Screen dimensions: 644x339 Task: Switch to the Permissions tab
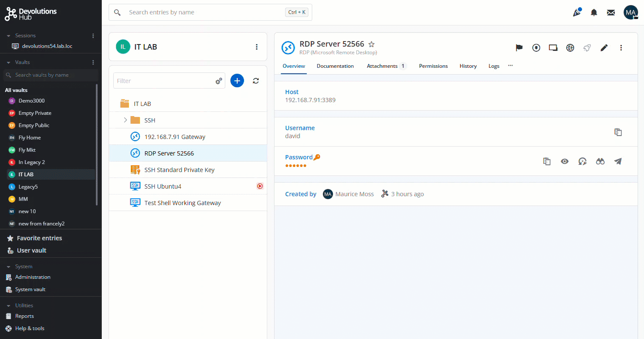point(433,66)
